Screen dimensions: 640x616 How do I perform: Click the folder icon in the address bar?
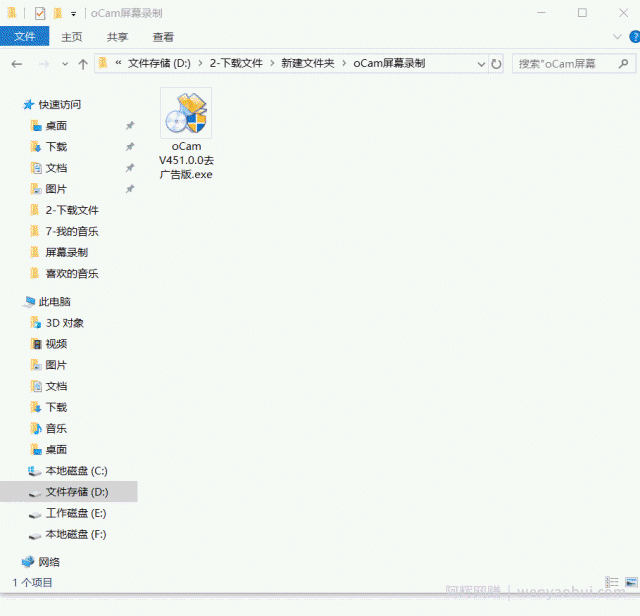[x=103, y=63]
